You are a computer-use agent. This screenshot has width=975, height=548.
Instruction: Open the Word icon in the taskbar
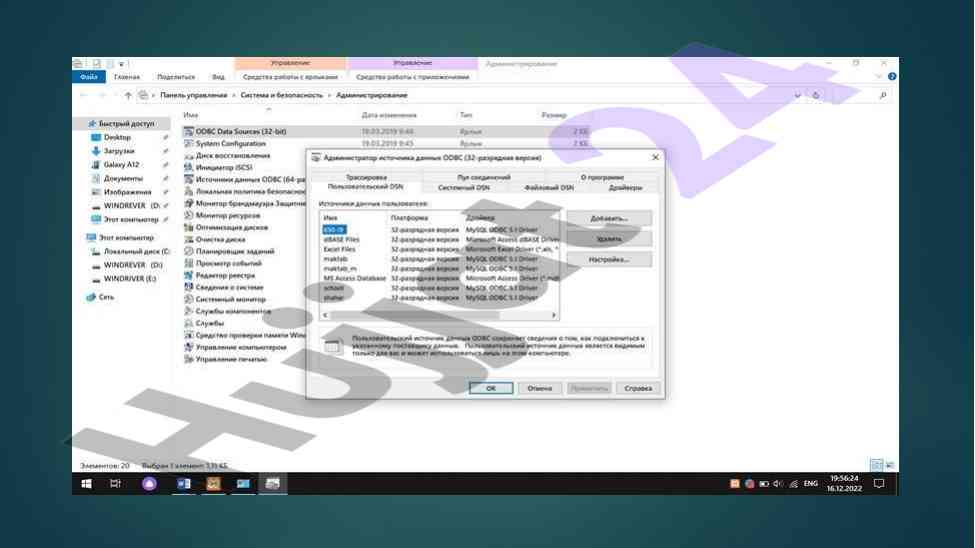183,484
